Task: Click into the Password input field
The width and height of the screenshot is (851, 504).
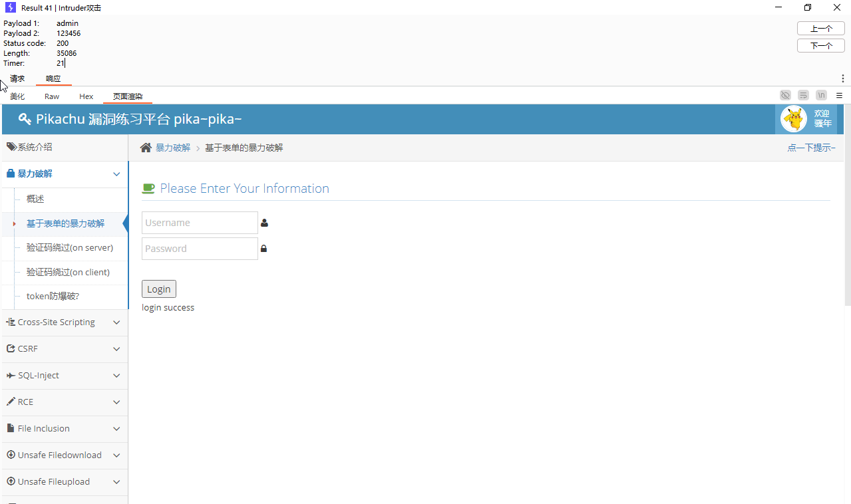Action: click(x=200, y=249)
